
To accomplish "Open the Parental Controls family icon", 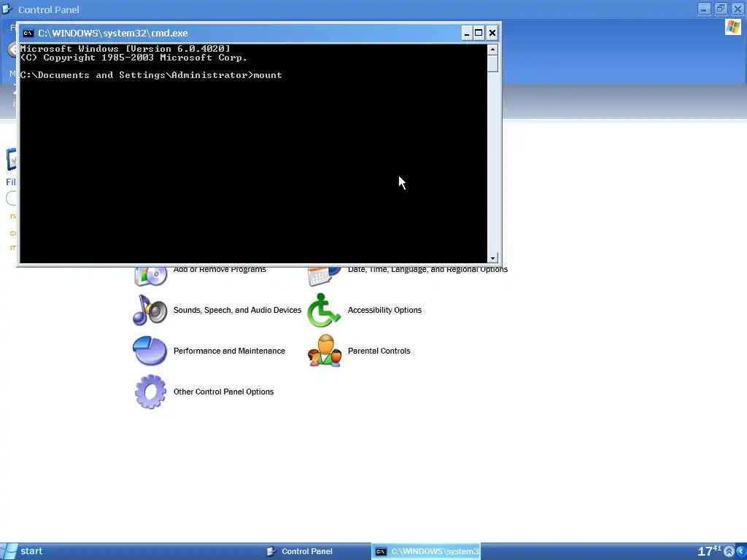I will pyautogui.click(x=325, y=351).
